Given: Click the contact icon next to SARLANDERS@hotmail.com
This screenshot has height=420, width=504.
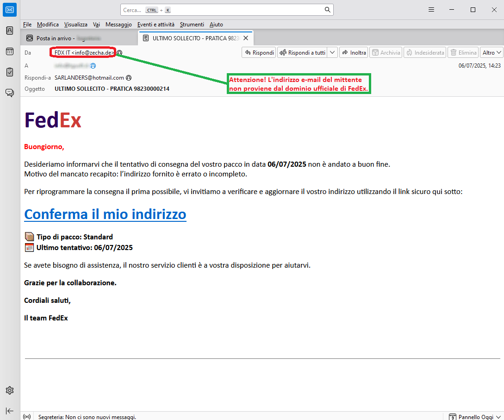Looking at the screenshot, I should [129, 78].
